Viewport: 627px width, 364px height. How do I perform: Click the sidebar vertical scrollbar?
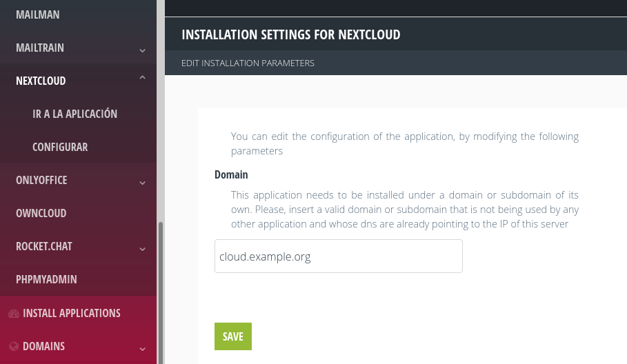(x=161, y=292)
